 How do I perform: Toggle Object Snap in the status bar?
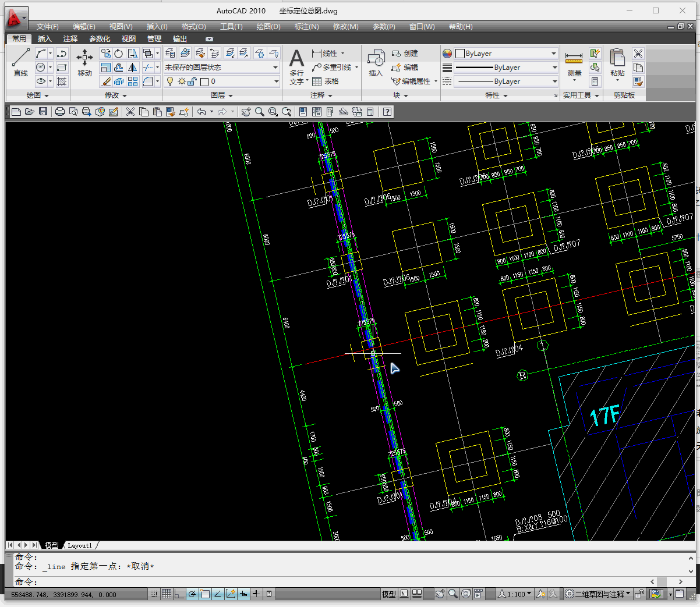(204, 594)
